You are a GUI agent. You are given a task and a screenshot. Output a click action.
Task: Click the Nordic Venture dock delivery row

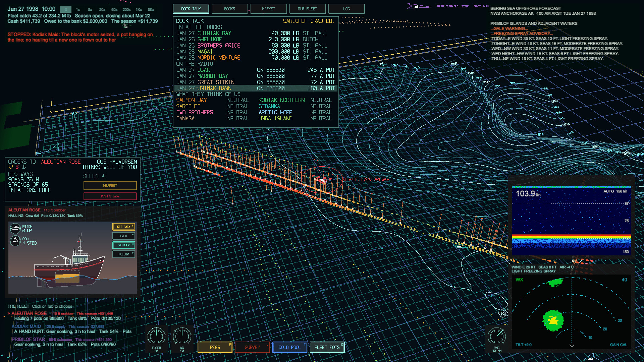[256, 58]
